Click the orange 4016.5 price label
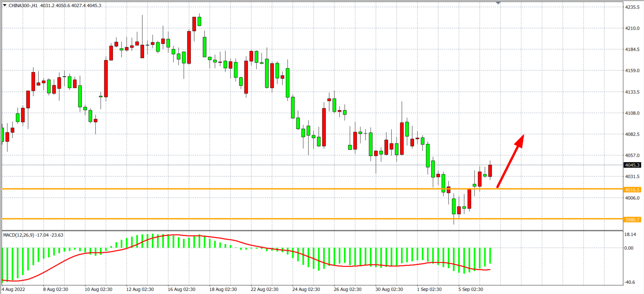Screen dimensions: 644x294 pyautogui.click(x=632, y=190)
